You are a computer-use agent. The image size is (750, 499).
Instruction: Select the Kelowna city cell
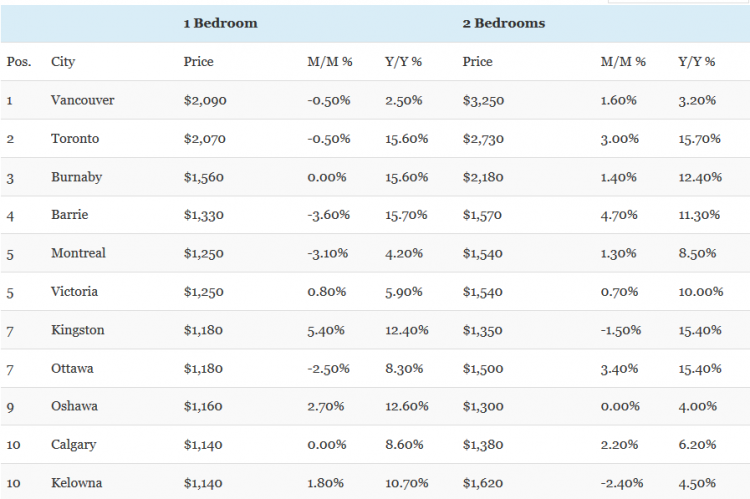(x=76, y=483)
